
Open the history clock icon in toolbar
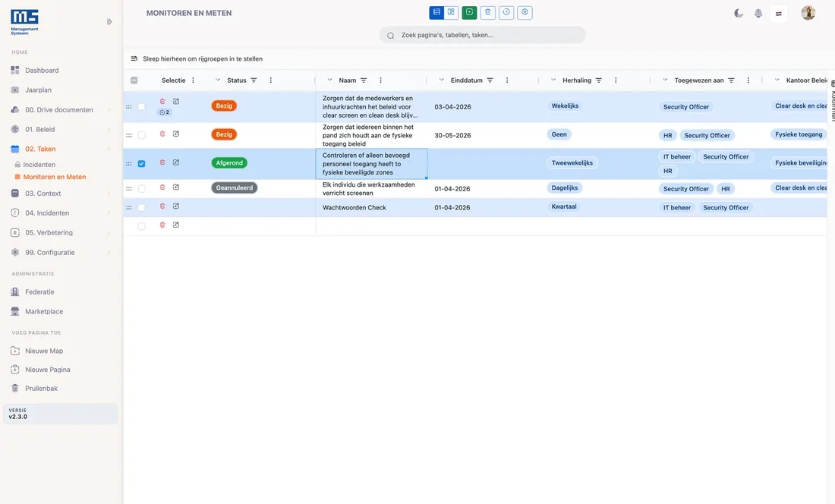[506, 12]
